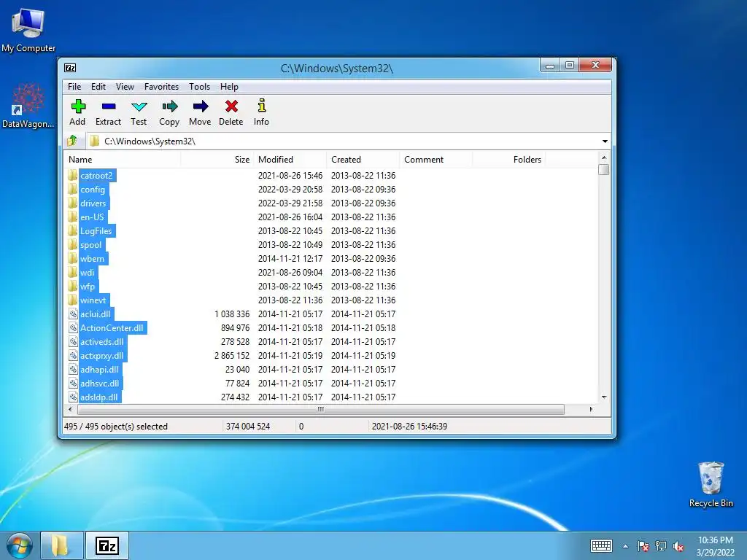Viewport: 747px width, 560px height.
Task: Select the spool folder icon
Action: [72, 244]
